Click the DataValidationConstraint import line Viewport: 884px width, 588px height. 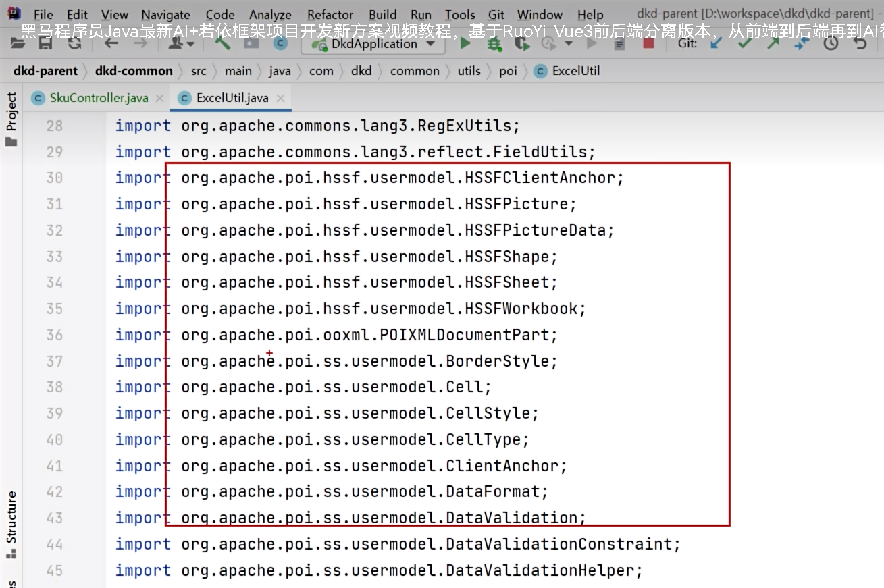[x=398, y=544]
